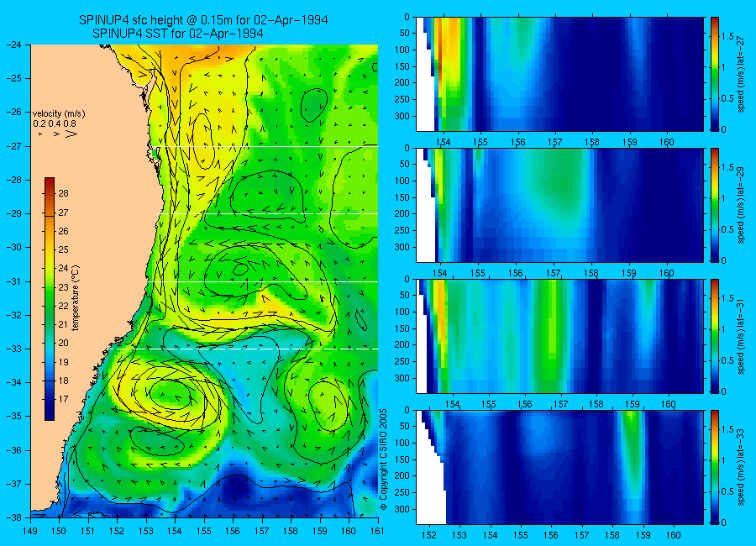Click the 0.5 tick on the lat=-33 speed scale
This screenshot has width=756, height=546.
click(728, 491)
